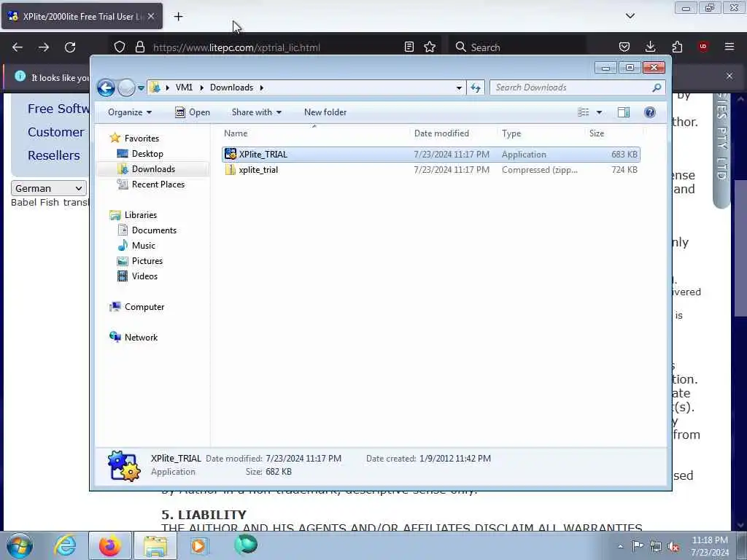
Task: Click Firefox back button
Action: [18, 47]
